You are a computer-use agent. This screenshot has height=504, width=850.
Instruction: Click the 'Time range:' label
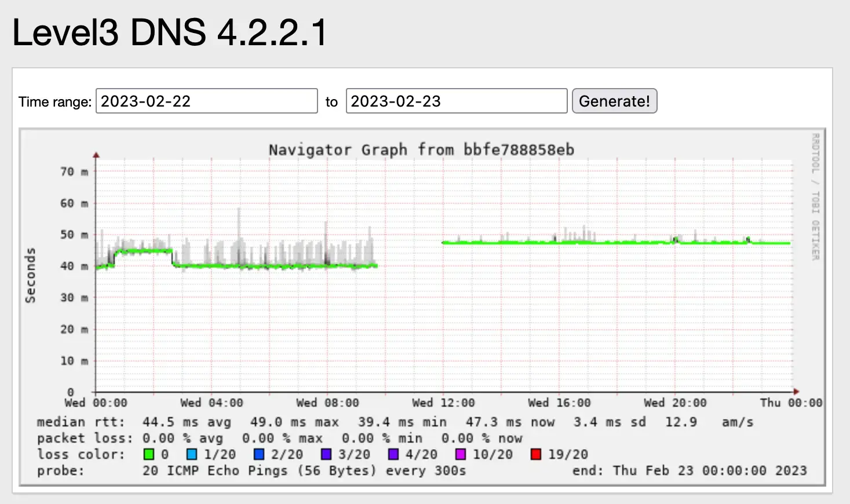(x=55, y=102)
